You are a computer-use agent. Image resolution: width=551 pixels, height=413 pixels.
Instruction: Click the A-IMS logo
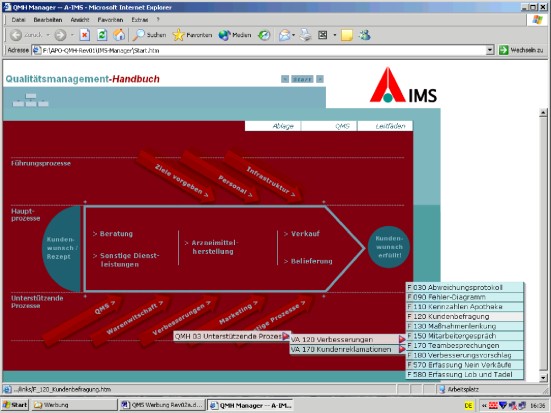click(403, 85)
